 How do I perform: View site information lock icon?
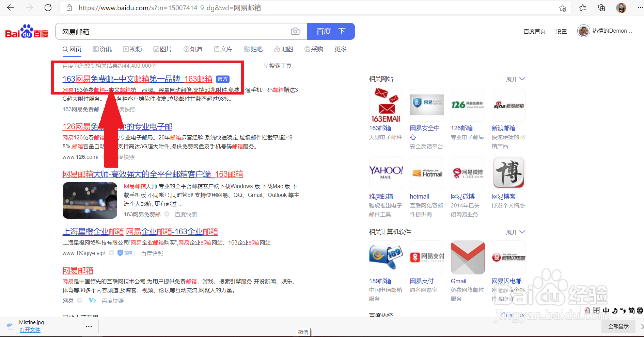point(69,8)
